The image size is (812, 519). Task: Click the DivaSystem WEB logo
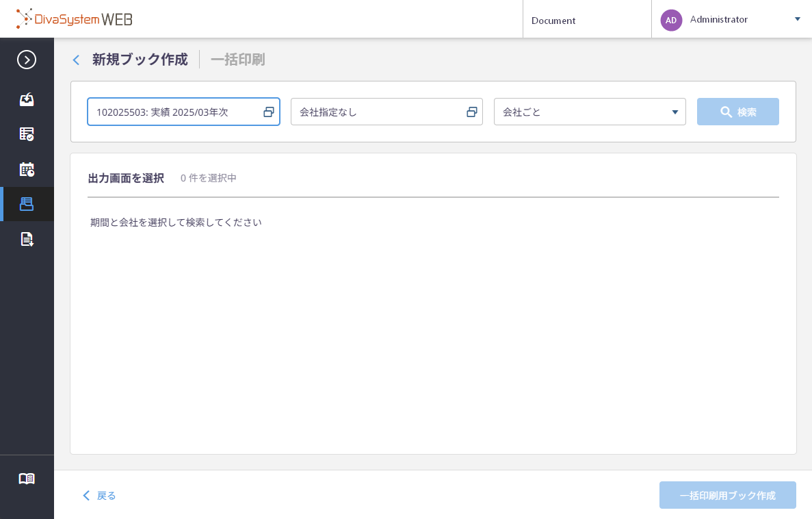(74, 19)
